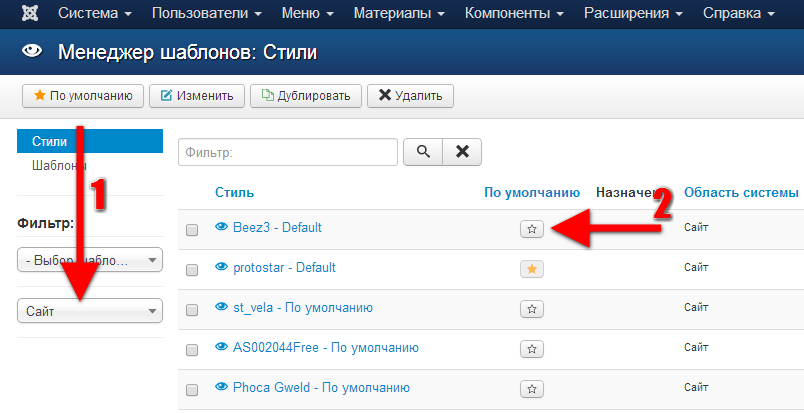
Task: Clear the filter with X button
Action: coord(462,152)
